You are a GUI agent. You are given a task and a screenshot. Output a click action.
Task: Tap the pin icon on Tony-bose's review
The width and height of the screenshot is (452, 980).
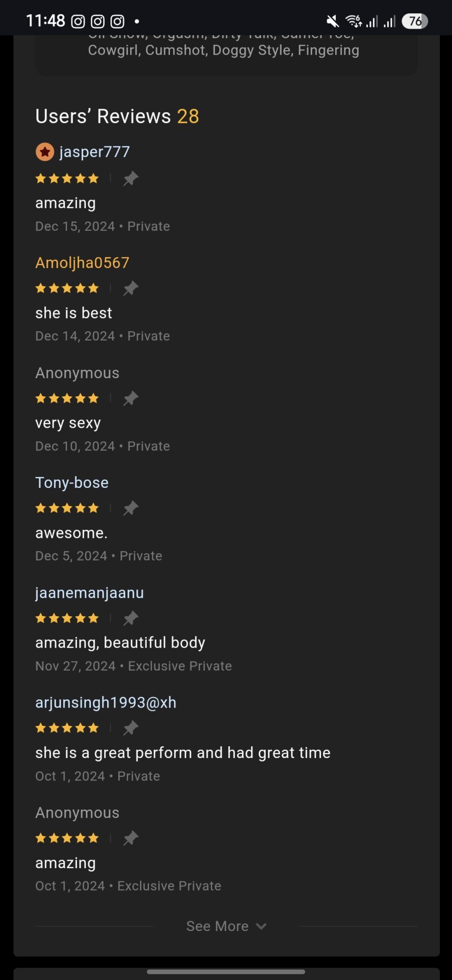(x=131, y=508)
